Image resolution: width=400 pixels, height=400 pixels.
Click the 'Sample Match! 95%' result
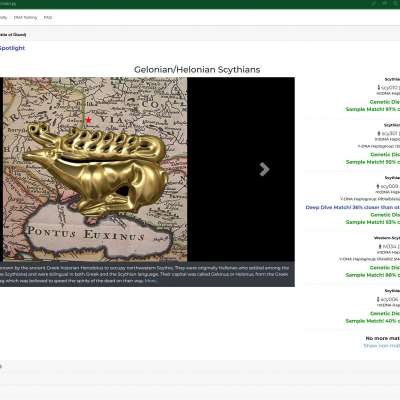click(x=373, y=162)
